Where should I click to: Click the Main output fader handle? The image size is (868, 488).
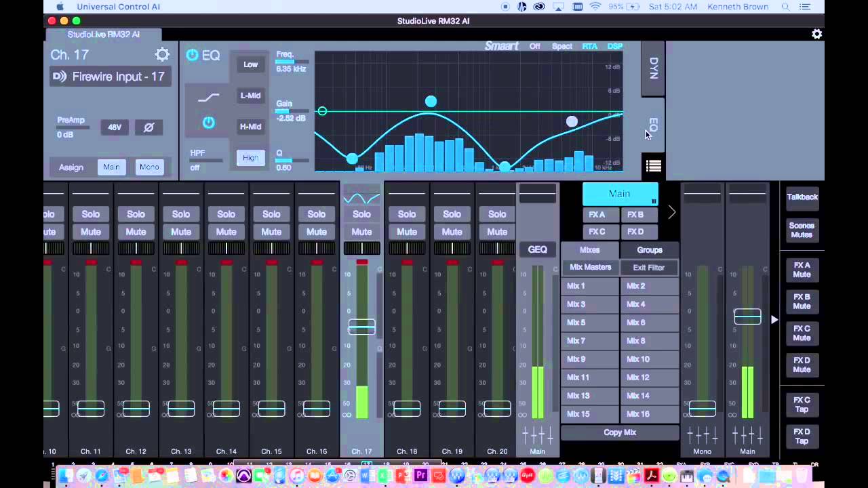[747, 317]
